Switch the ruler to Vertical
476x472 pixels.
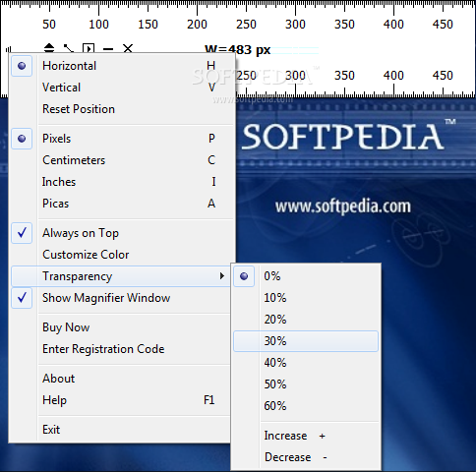coord(122,88)
